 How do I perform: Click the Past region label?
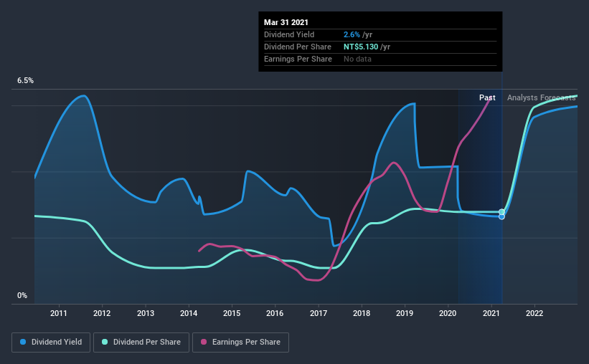point(487,97)
